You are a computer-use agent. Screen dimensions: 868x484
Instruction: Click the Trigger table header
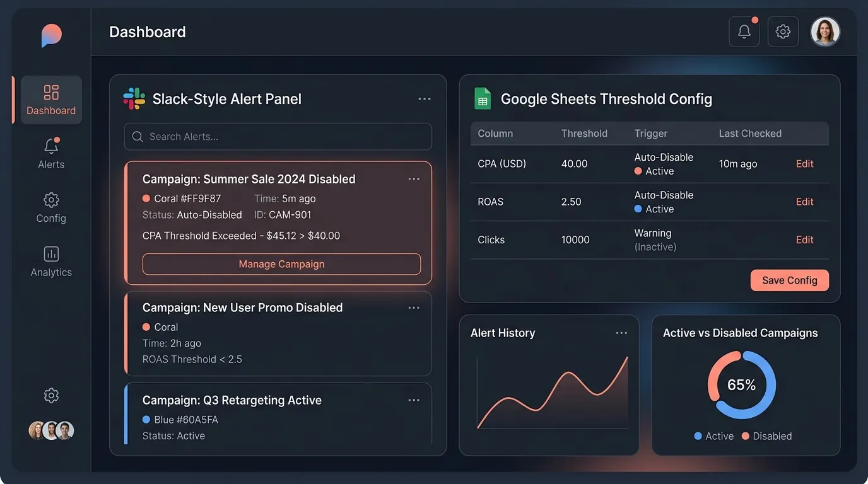click(650, 134)
